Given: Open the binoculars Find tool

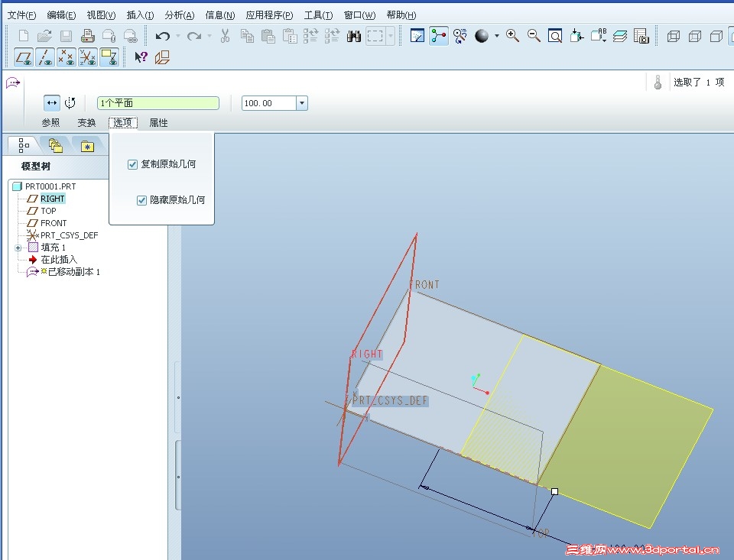Looking at the screenshot, I should [354, 36].
